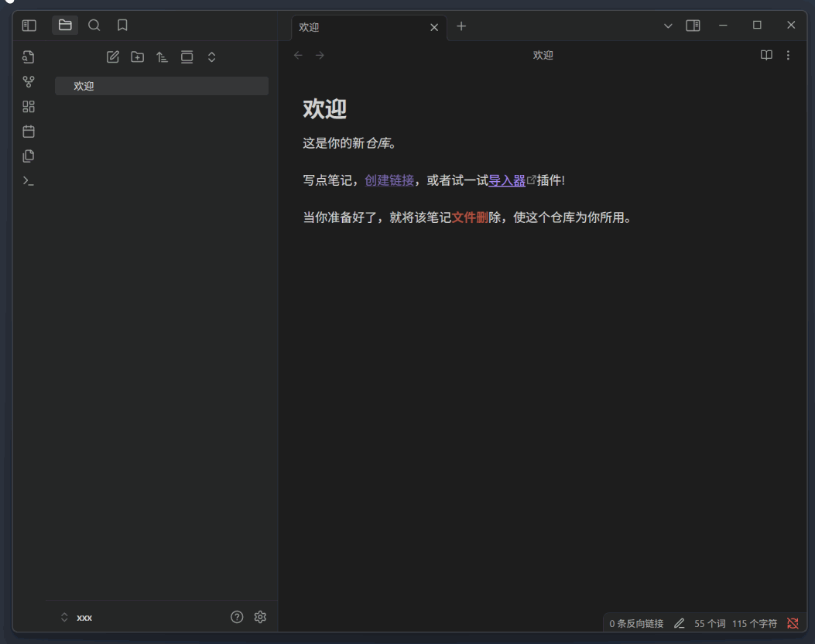Follow the 创建链接 internal link
Image resolution: width=815 pixels, height=644 pixels.
389,180
